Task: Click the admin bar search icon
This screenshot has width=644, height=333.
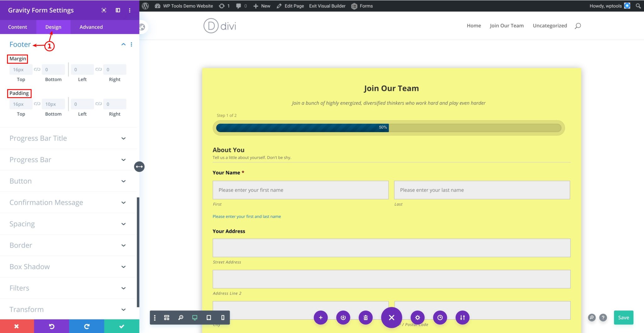Action: click(638, 6)
